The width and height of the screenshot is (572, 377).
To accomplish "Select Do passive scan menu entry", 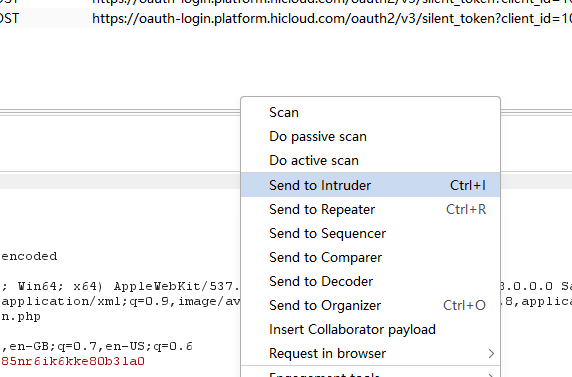I will pos(370,136).
